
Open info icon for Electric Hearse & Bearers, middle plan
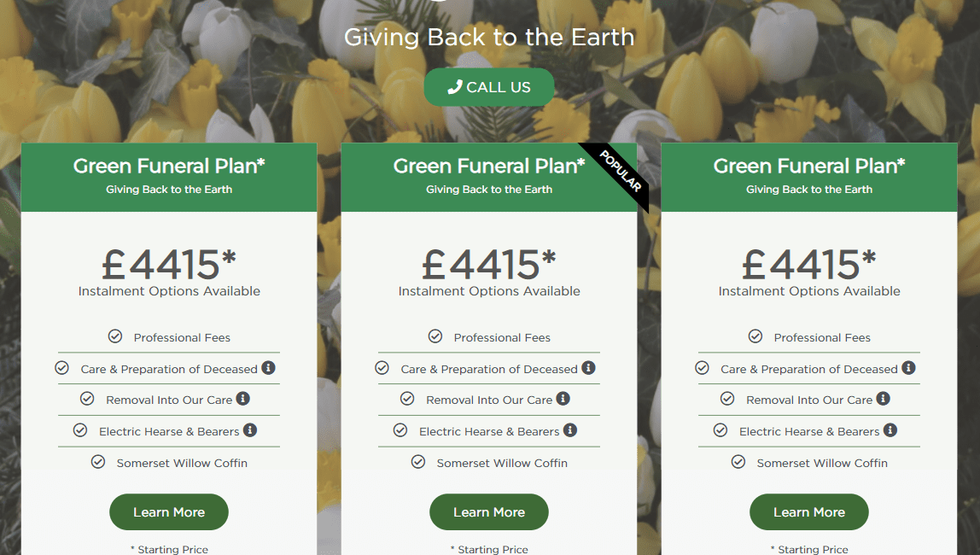pos(570,430)
